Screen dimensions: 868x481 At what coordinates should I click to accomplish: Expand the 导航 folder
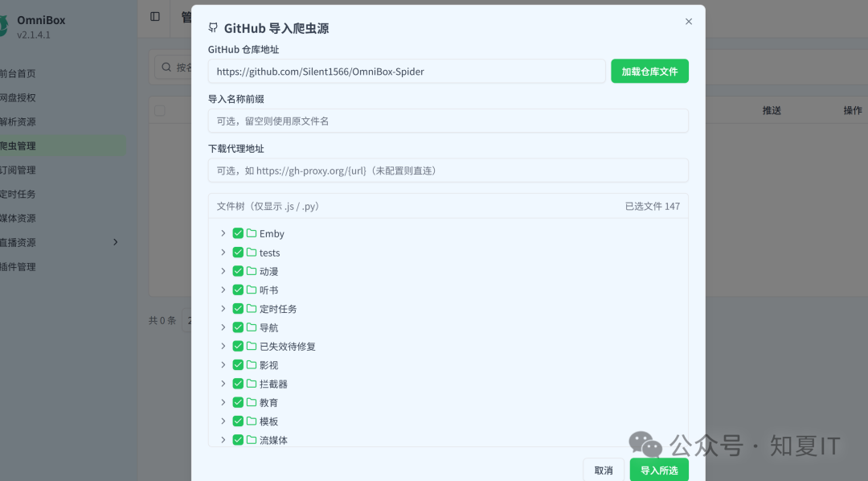pos(223,327)
